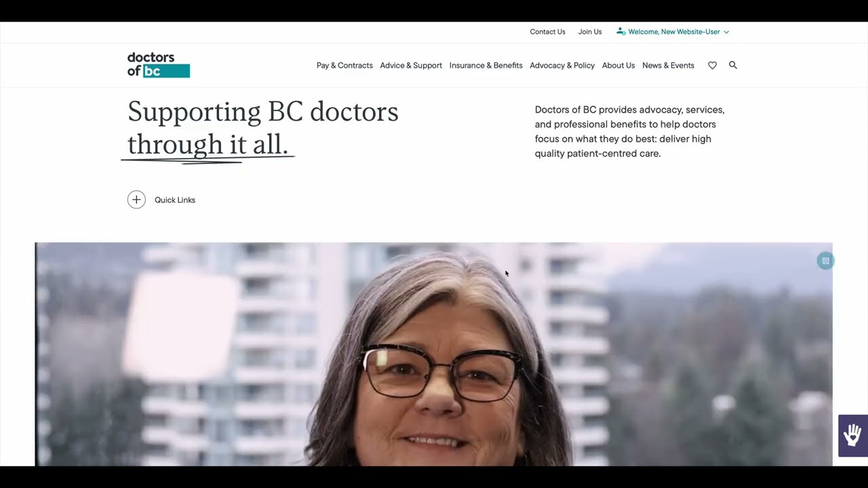Viewport: 868px width, 488px height.
Task: Open the search magnifier icon
Action: pos(733,65)
